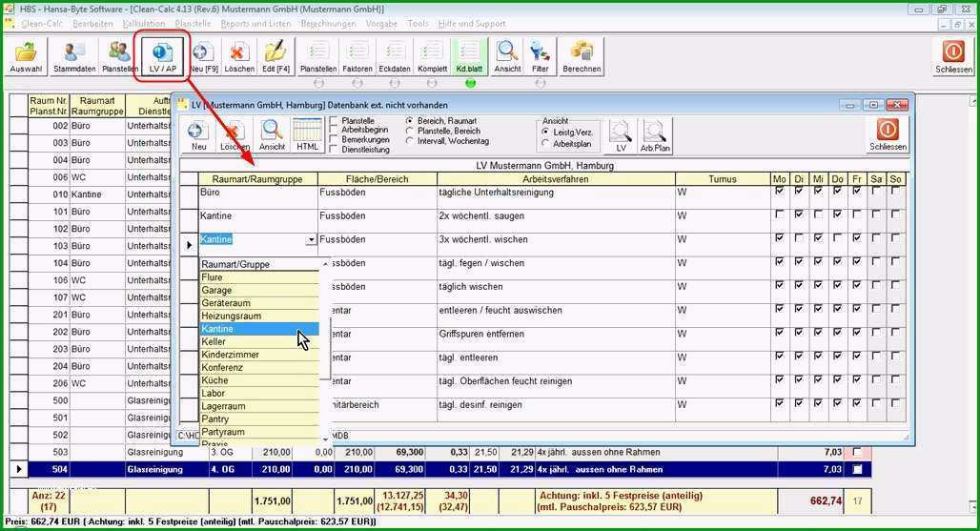
Task: Click the LV preview icon beside Arb.Plan
Action: pos(621,136)
